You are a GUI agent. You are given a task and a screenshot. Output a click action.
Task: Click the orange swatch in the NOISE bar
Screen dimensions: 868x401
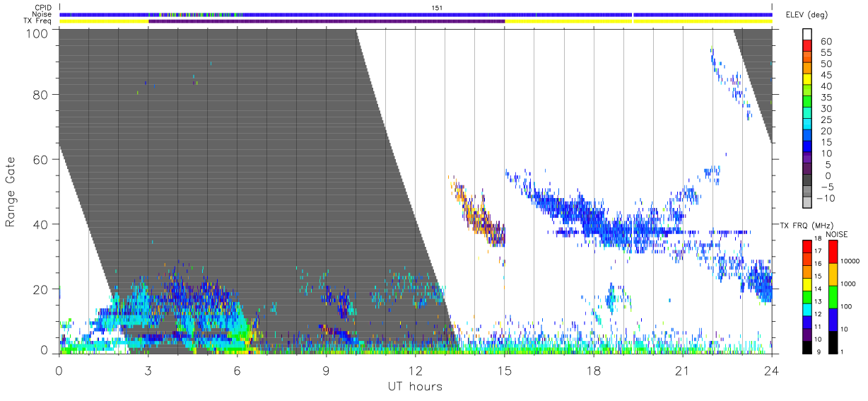click(x=832, y=273)
